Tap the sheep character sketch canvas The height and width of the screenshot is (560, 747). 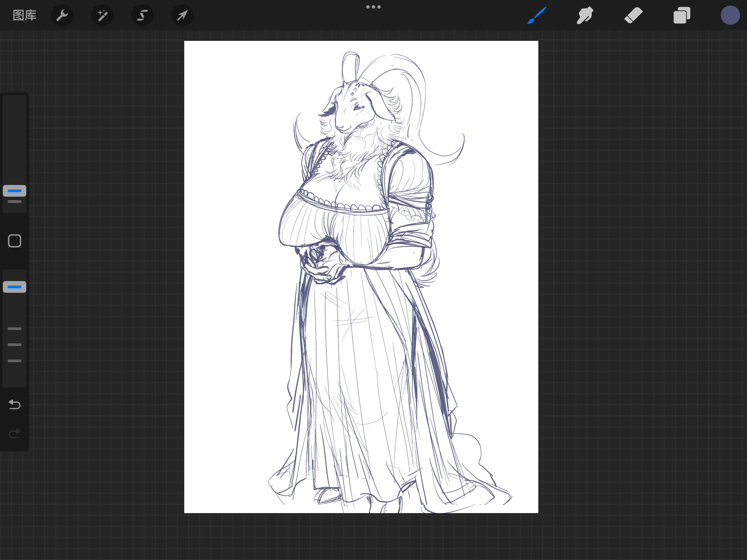point(361,277)
